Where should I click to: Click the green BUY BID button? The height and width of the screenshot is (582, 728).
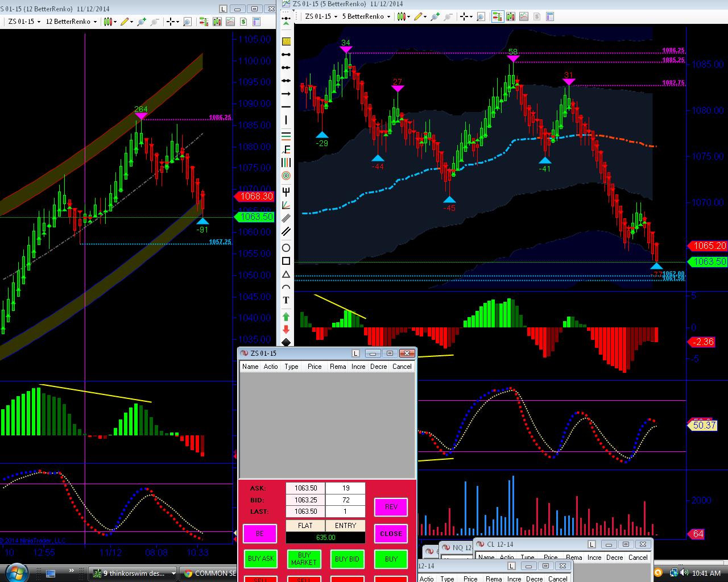click(347, 559)
